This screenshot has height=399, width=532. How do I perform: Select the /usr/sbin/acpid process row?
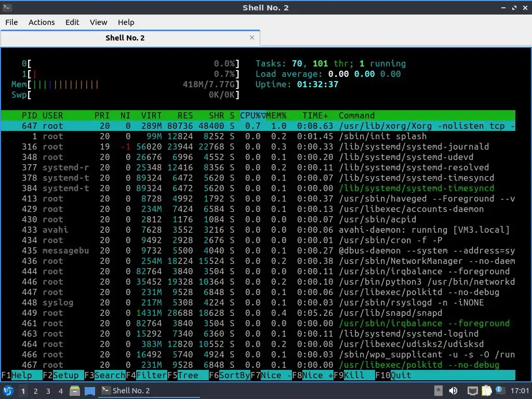tap(258, 219)
